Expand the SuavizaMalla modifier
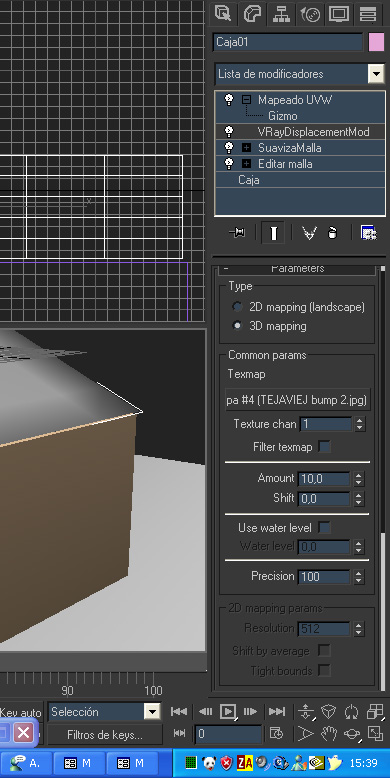 click(x=247, y=148)
